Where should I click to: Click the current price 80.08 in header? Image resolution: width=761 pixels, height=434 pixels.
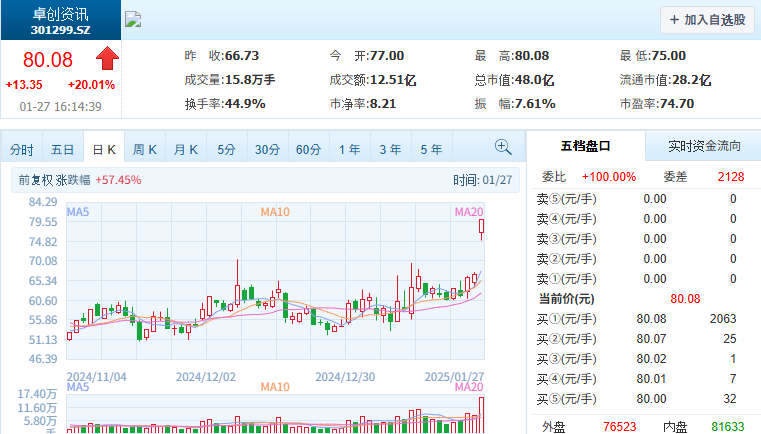tap(48, 60)
